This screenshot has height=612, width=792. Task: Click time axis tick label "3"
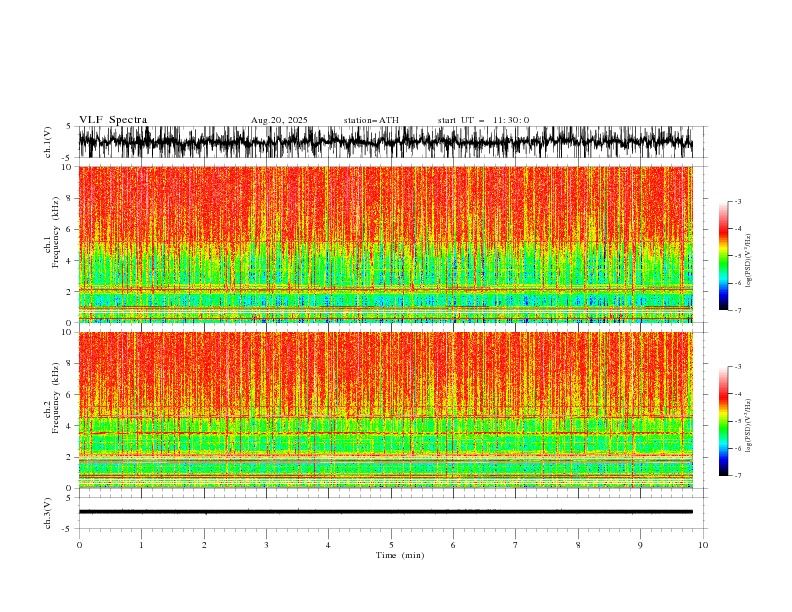pos(266,545)
